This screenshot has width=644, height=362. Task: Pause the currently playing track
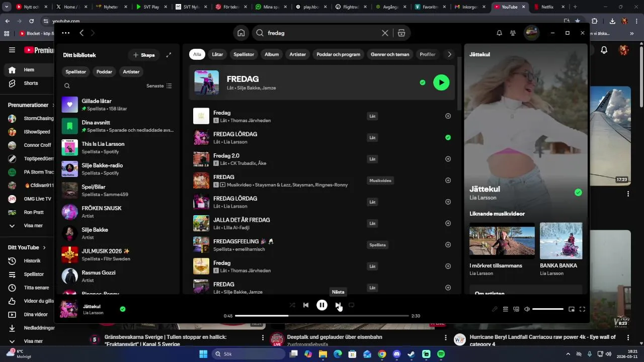(322, 305)
